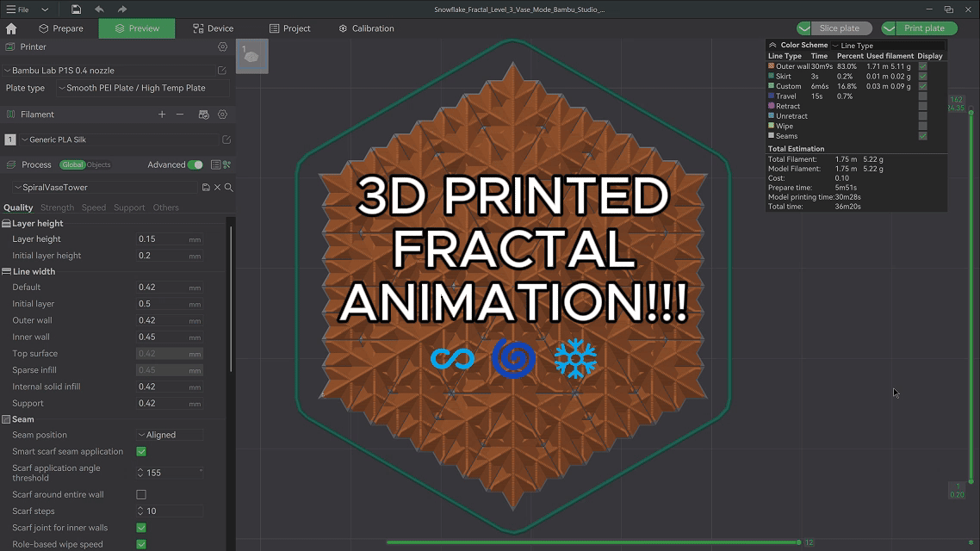Add a filament with the plus icon
The height and width of the screenshot is (551, 980).
coord(162,114)
